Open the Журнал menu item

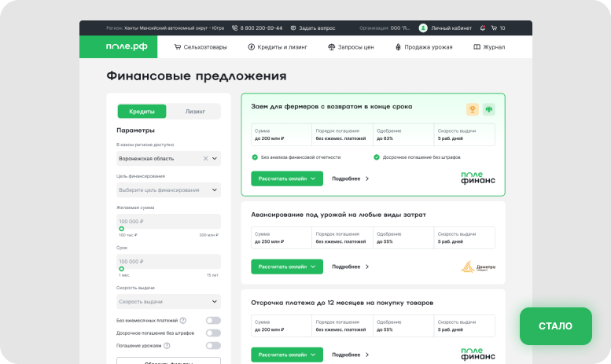[489, 46]
